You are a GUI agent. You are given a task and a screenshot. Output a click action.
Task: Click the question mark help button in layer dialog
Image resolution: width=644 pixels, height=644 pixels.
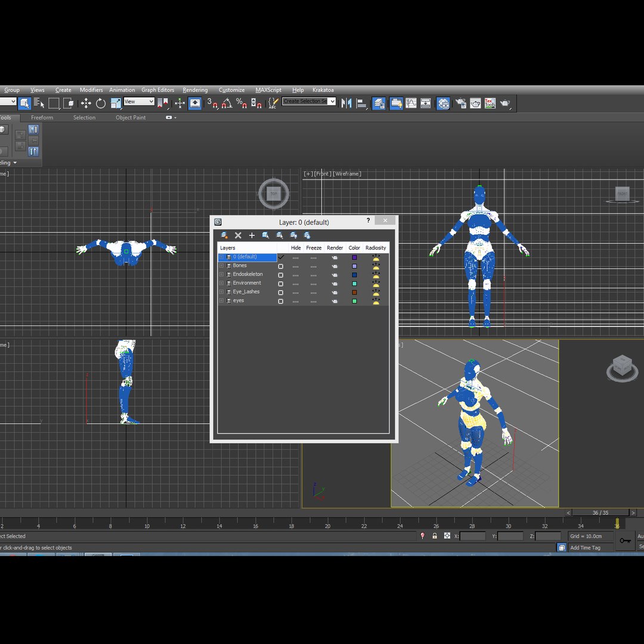pyautogui.click(x=368, y=221)
